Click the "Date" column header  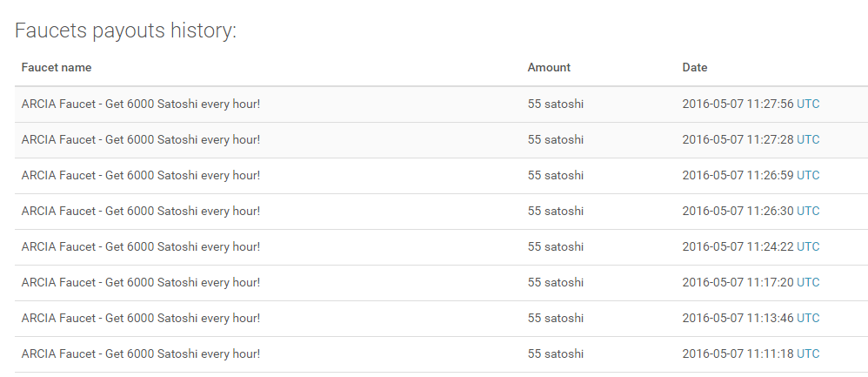click(695, 68)
